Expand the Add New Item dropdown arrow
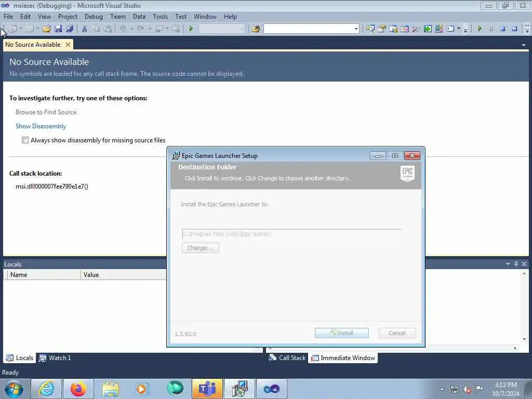The width and height of the screenshot is (532, 399). (37, 29)
